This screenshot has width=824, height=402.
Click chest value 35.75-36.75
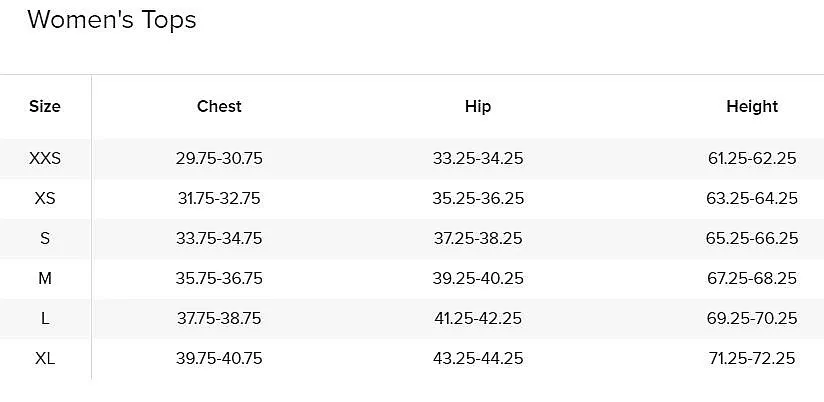pyautogui.click(x=219, y=278)
